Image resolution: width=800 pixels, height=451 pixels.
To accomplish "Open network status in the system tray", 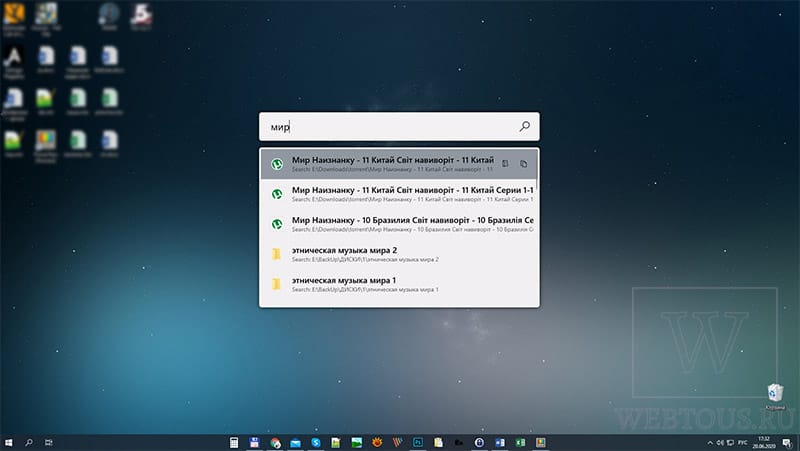I will pyautogui.click(x=730, y=442).
